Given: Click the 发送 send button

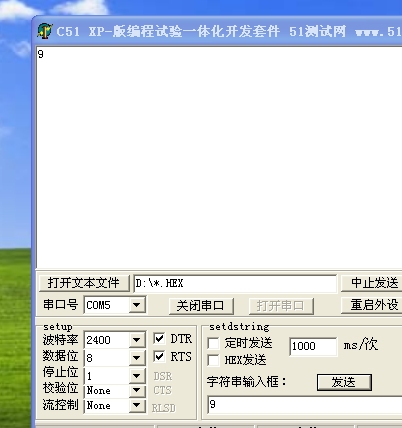Looking at the screenshot, I should click(x=344, y=382).
